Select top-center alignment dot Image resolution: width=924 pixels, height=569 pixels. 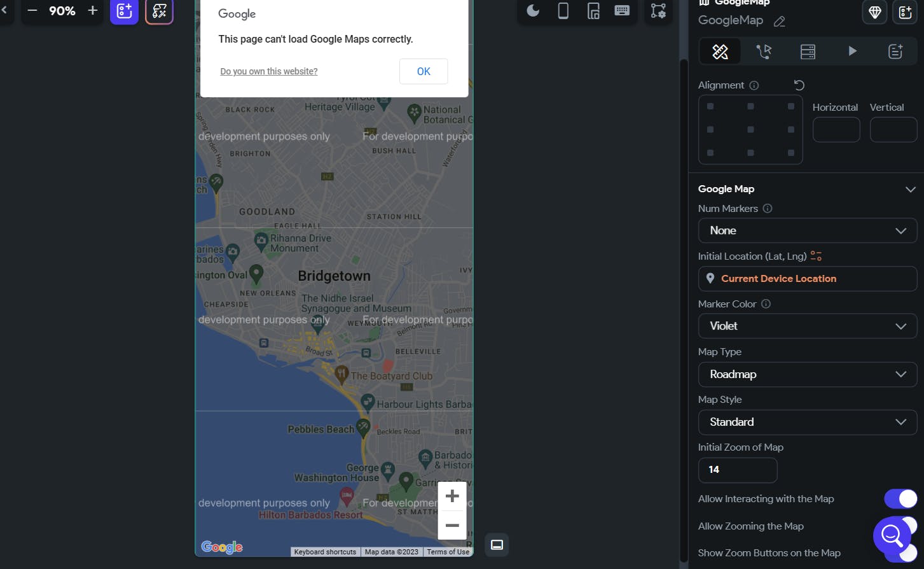coord(750,106)
